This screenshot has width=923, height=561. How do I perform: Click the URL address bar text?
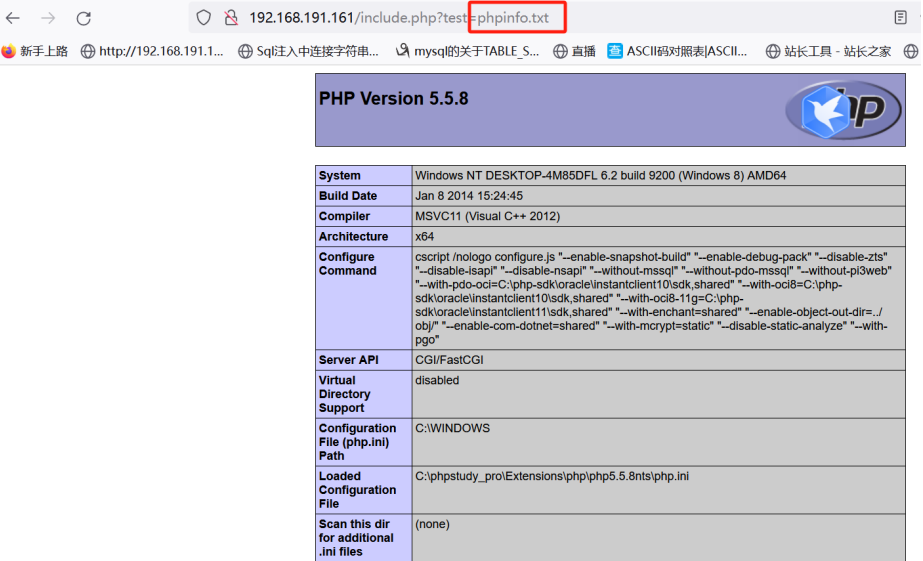[x=399, y=18]
